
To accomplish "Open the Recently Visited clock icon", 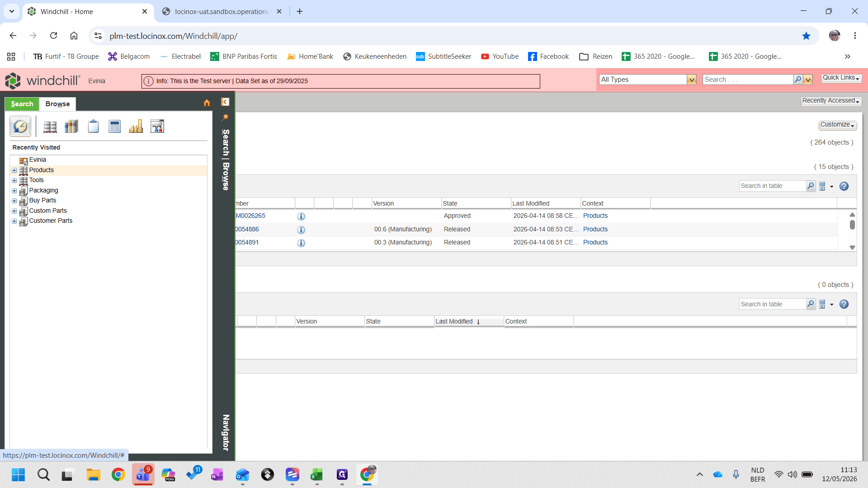I will pos(20,127).
